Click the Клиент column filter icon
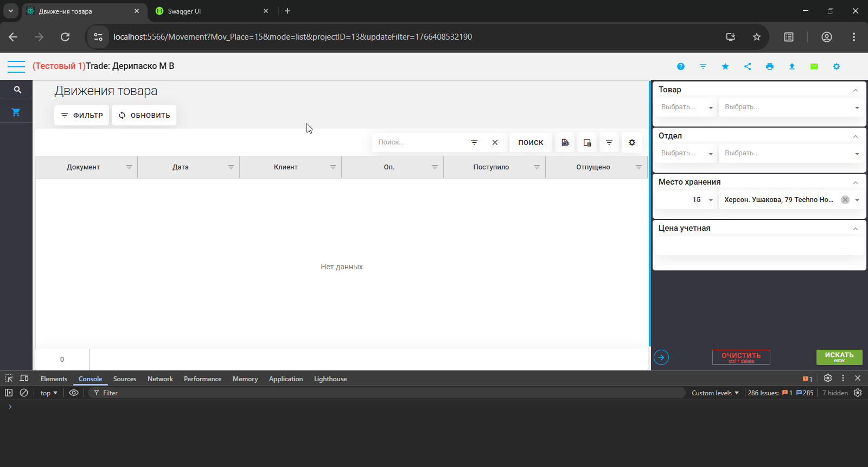This screenshot has width=868, height=467. click(x=333, y=167)
